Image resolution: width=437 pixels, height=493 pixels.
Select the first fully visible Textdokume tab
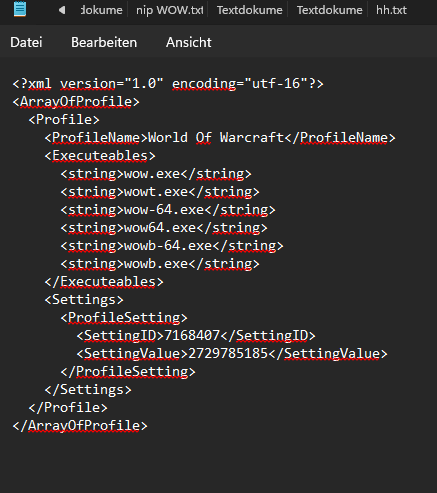[x=249, y=10]
